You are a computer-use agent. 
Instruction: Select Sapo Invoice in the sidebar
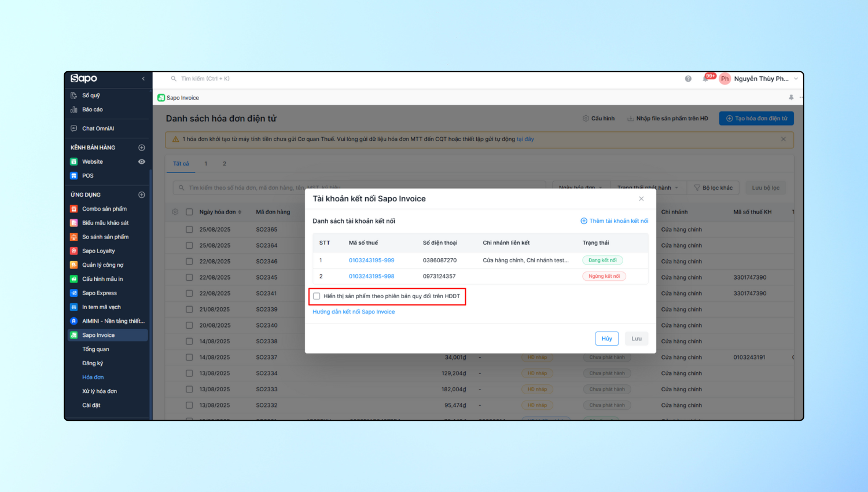(x=108, y=335)
